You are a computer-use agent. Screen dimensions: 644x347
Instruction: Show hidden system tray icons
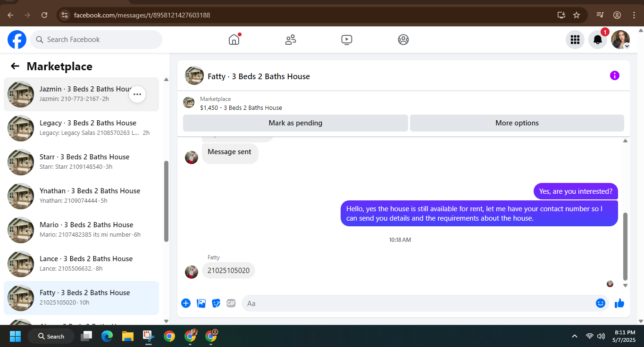(x=575, y=336)
